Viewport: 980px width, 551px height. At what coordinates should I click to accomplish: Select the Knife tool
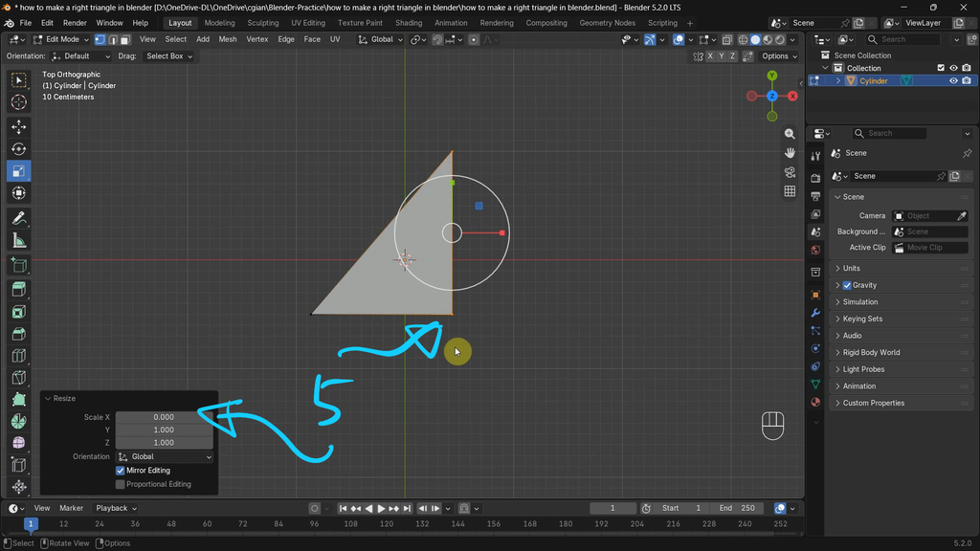19,377
